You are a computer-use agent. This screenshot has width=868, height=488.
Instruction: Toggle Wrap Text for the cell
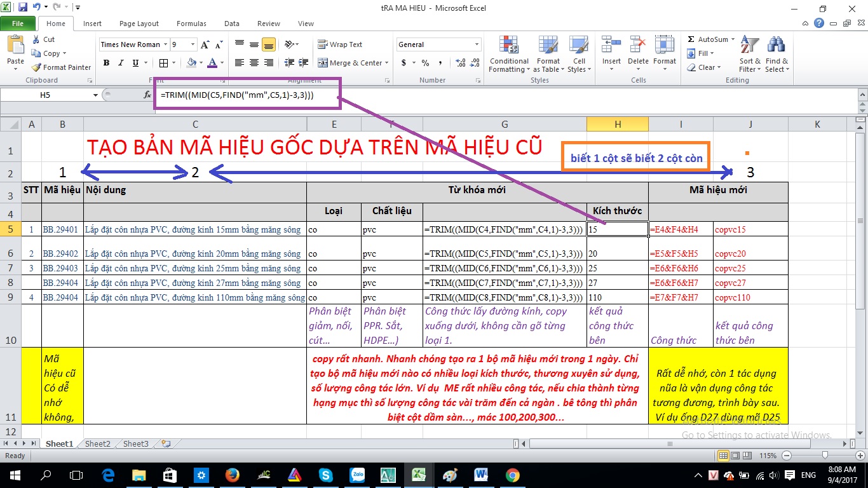click(x=340, y=44)
